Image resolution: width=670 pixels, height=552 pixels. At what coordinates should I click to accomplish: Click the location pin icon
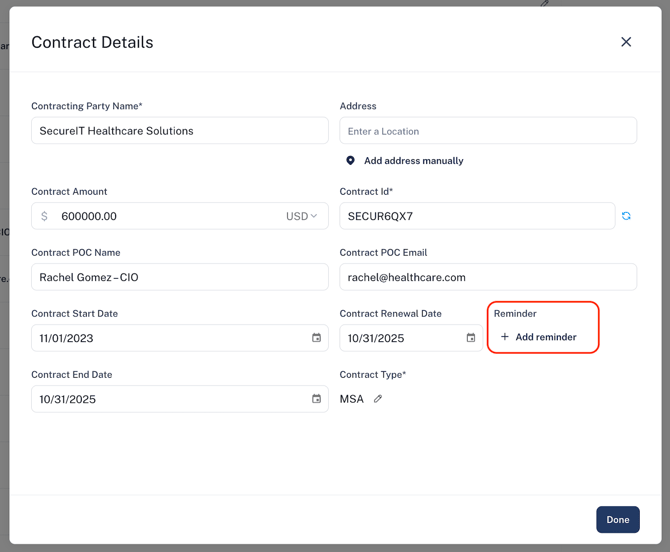(350, 161)
